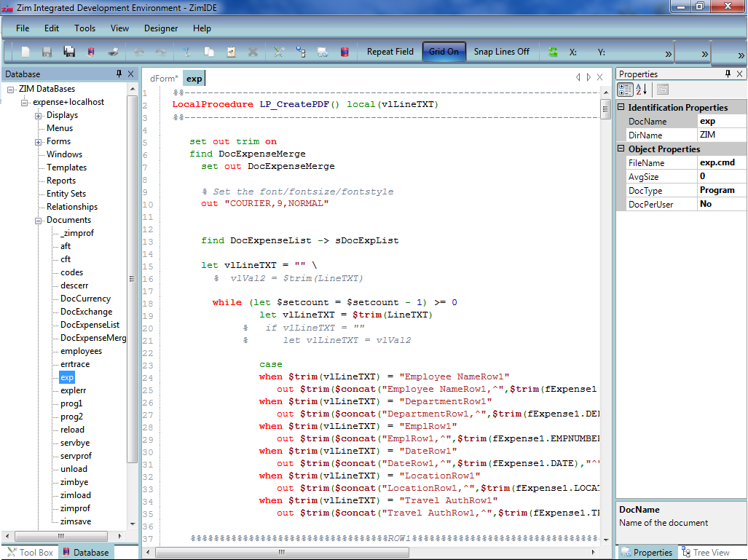This screenshot has height=560, width=748.
Task: Click the Copy toolbar icon
Action: 209,52
